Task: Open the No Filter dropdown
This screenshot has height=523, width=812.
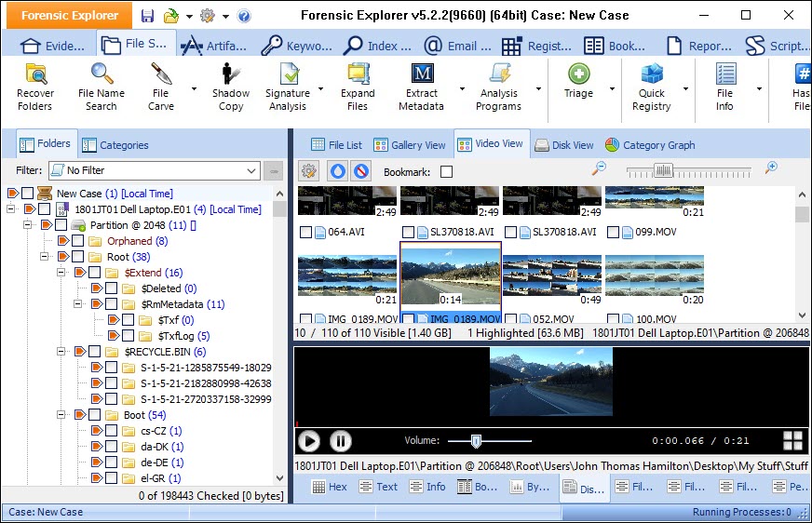Action: [251, 171]
